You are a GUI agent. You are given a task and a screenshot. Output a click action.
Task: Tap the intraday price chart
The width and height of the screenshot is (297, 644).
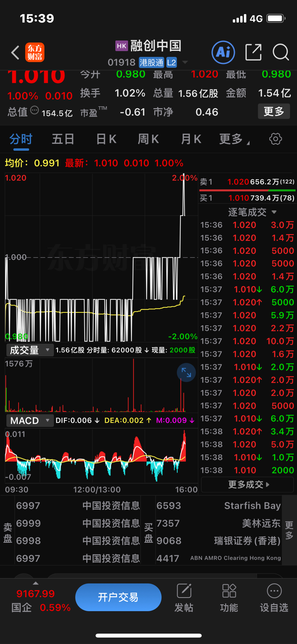coord(101,257)
